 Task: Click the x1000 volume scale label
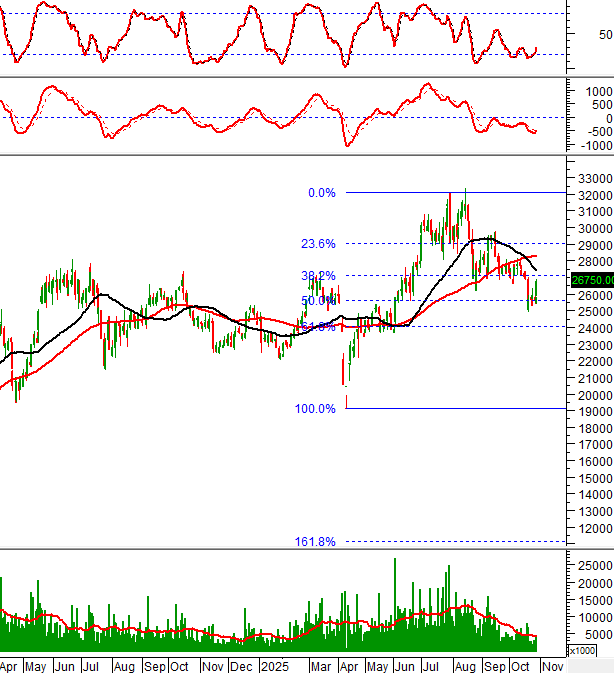coord(595,651)
